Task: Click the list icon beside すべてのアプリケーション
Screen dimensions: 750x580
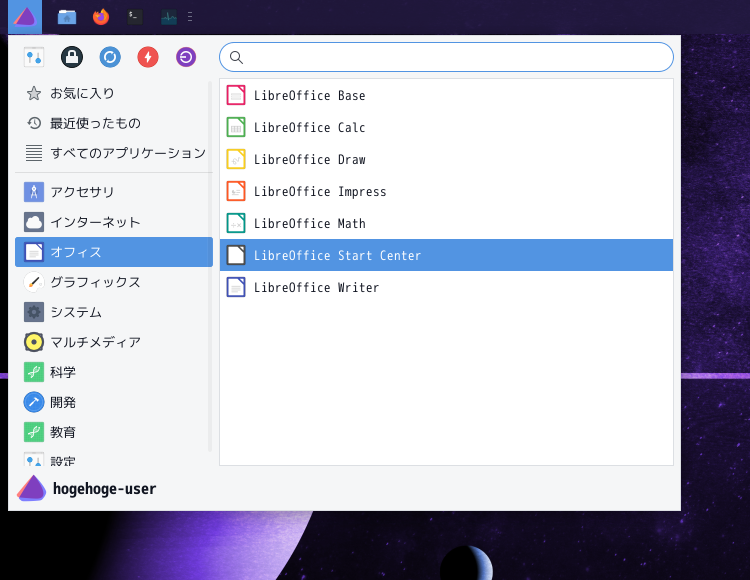Action: click(33, 153)
